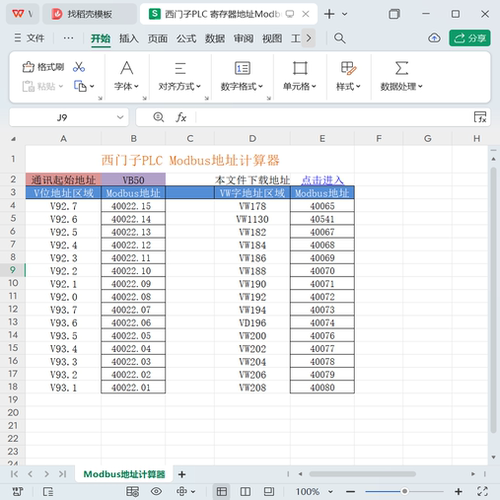
Task: Click the zoom lookup icon in formula bar
Action: (x=158, y=117)
